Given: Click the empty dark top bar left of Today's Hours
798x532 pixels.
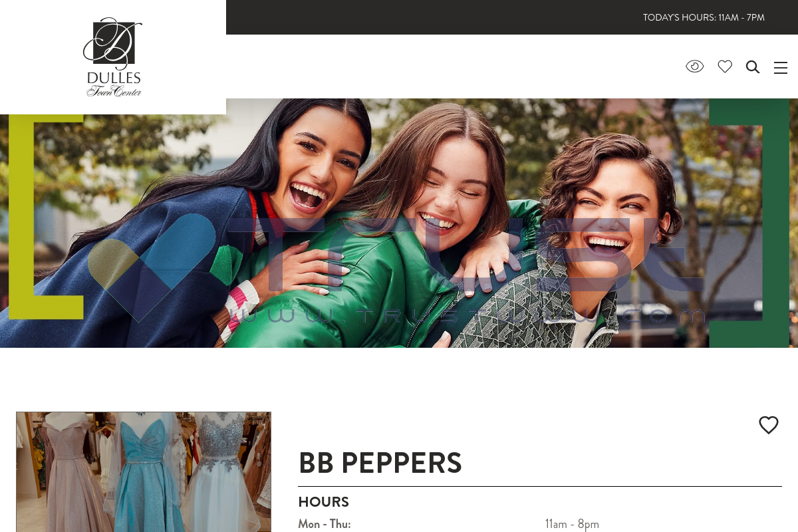Looking at the screenshot, I should [432, 17].
